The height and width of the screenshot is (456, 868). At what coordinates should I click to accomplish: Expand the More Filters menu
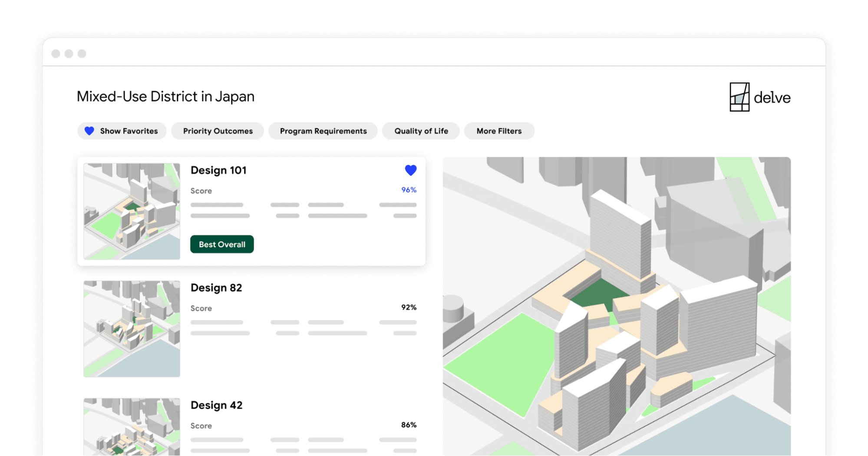click(498, 131)
